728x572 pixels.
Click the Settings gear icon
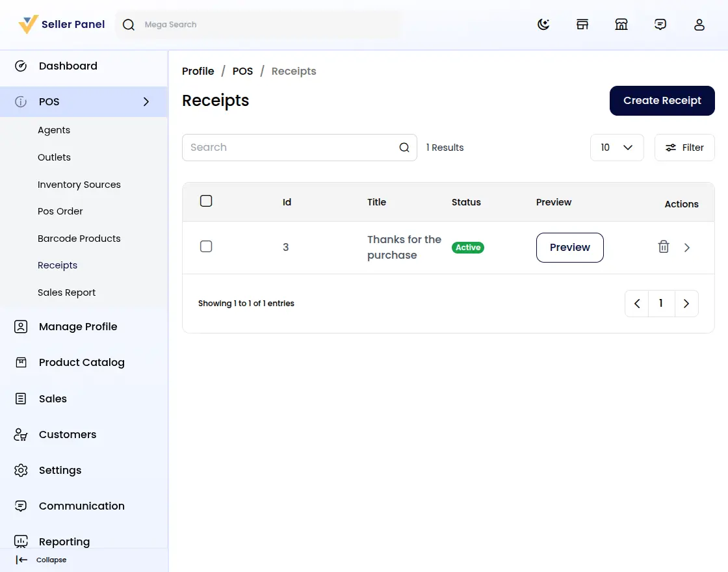(x=21, y=471)
